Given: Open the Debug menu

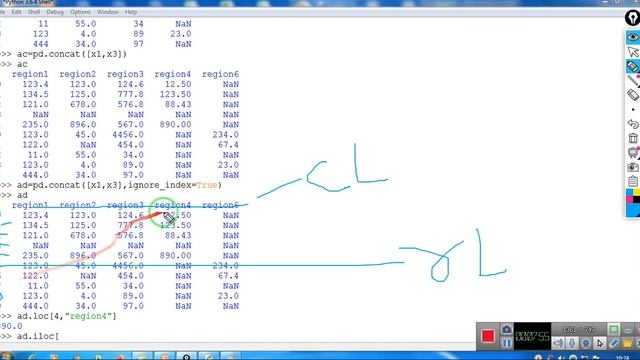Looking at the screenshot, I should point(55,12).
